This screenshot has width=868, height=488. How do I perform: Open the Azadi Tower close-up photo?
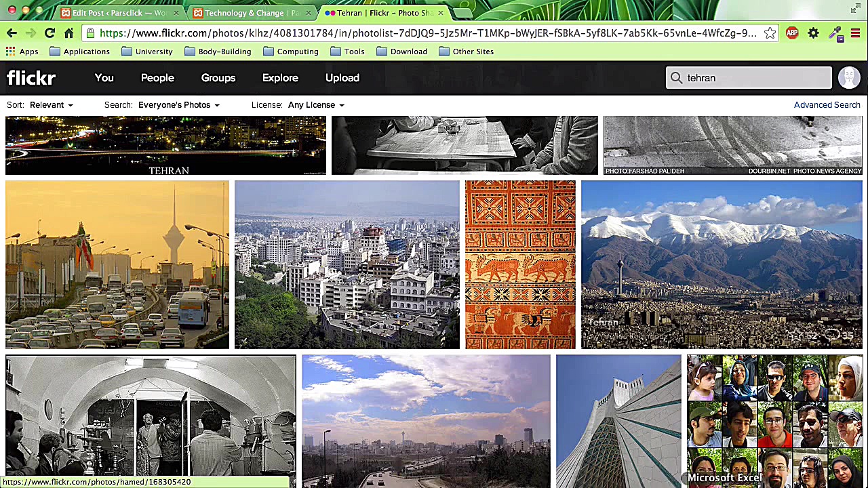(618, 421)
